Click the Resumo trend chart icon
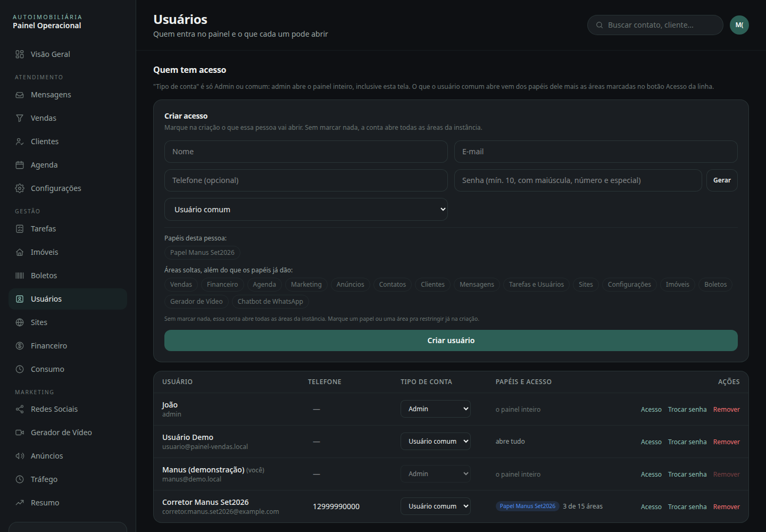The width and height of the screenshot is (766, 532). coord(20,503)
